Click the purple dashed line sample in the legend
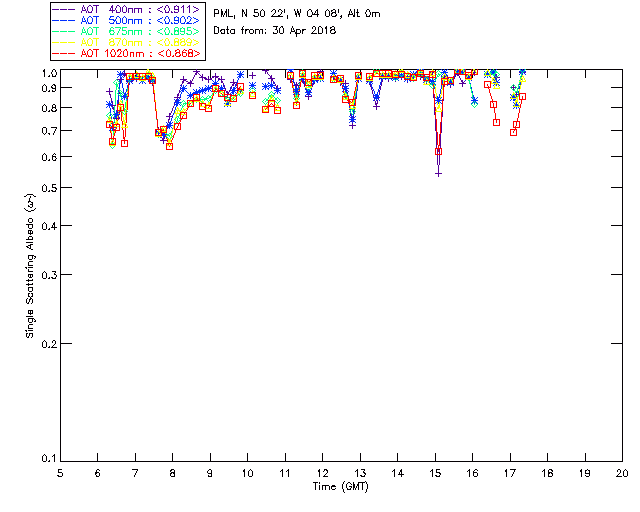640x512 pixels. click(64, 9)
